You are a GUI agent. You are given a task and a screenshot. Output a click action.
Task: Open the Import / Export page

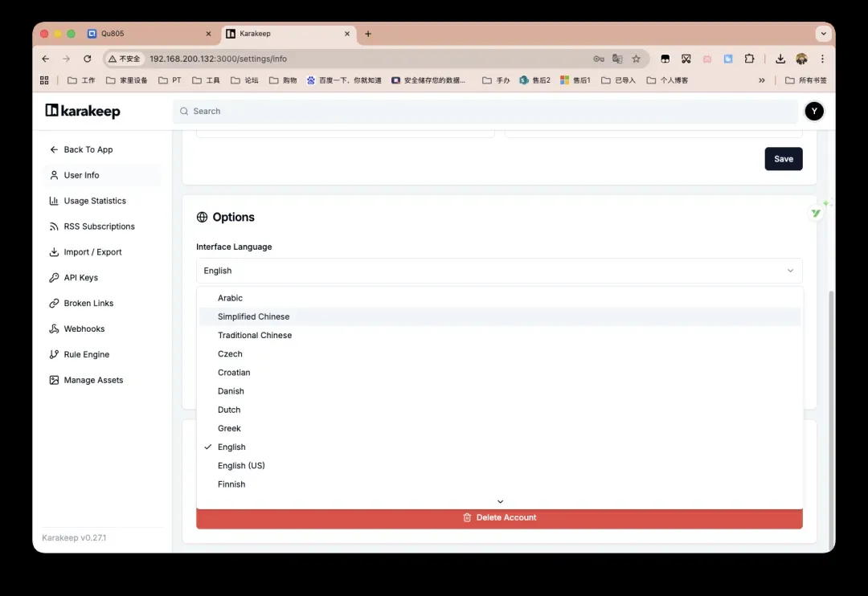pos(92,252)
